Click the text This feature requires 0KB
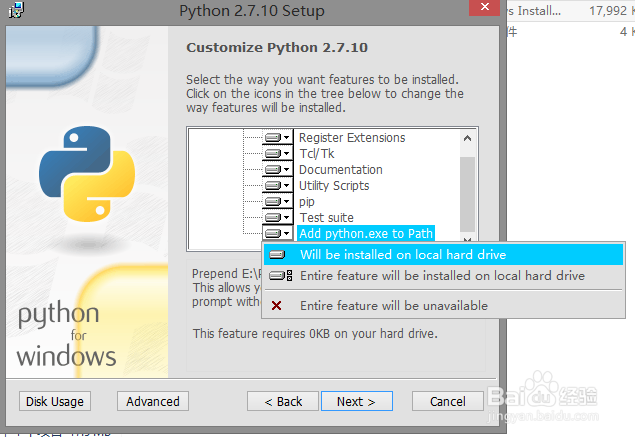The image size is (635, 439). 315,334
